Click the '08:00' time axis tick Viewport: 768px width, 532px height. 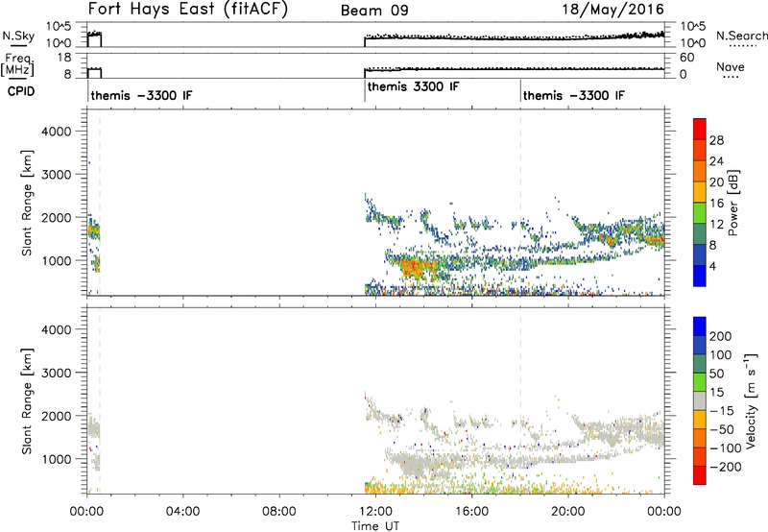click(279, 512)
